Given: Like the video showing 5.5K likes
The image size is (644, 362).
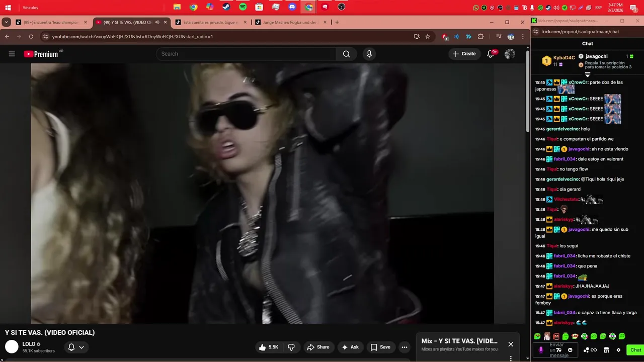Looking at the screenshot, I should click(268, 347).
